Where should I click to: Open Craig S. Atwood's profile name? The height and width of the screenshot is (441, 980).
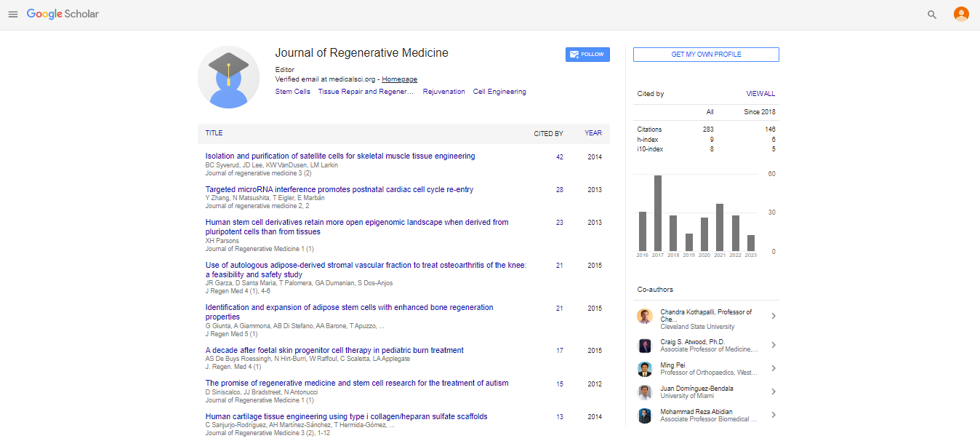[x=692, y=341]
